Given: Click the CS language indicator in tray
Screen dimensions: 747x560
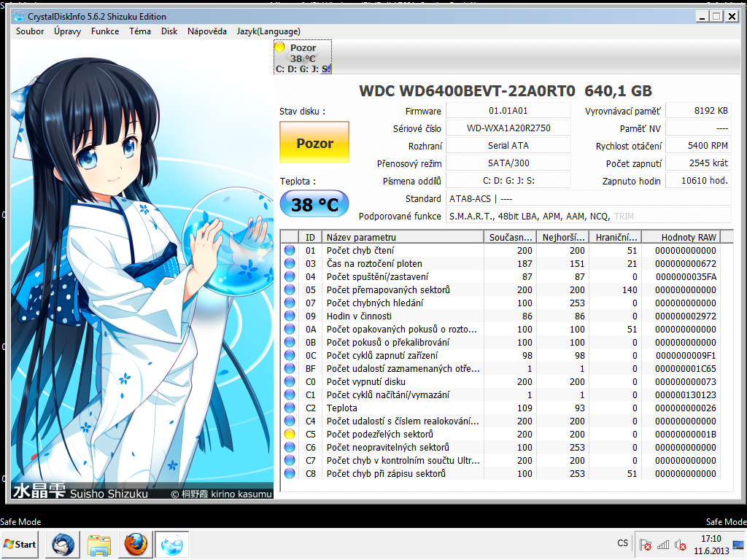Looking at the screenshot, I should (x=622, y=543).
